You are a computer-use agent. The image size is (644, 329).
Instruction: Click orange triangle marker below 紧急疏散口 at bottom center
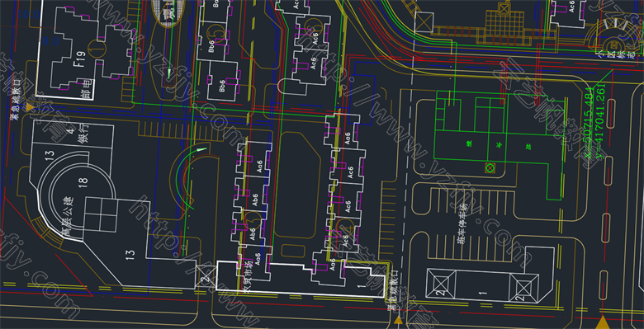click(398, 321)
